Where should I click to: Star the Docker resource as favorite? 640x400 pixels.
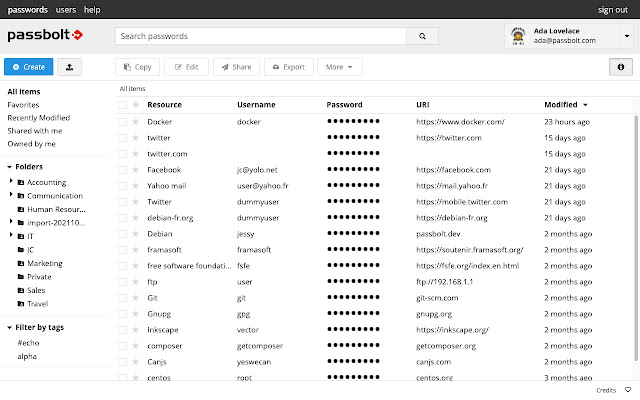tap(136, 122)
